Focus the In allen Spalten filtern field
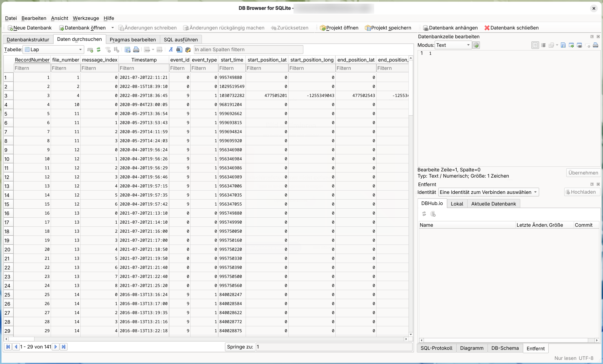Screen dimensions: 603x364 [x=248, y=50]
